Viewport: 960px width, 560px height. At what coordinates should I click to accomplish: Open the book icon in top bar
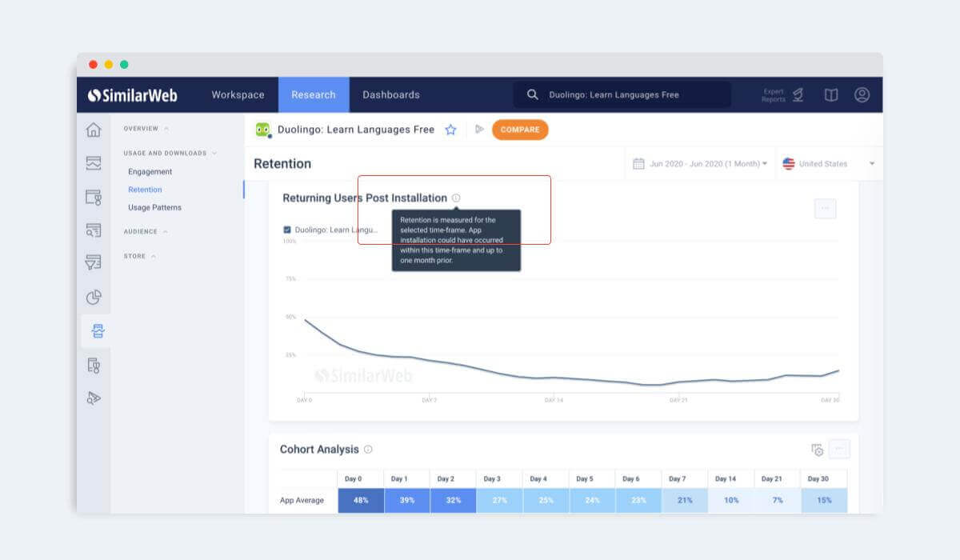pos(831,94)
